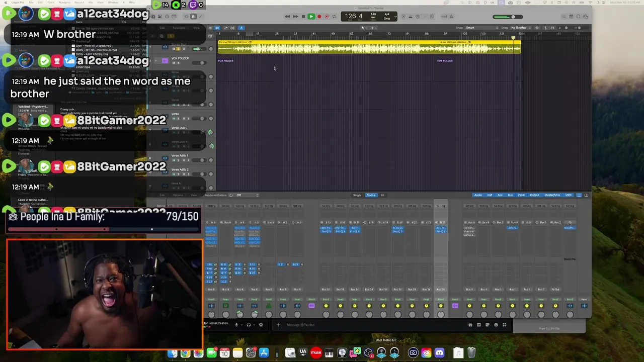Viewport: 644px width, 362px height.
Task: Open the Smart Controls button beside the Mixer button
Action: tap(186, 17)
